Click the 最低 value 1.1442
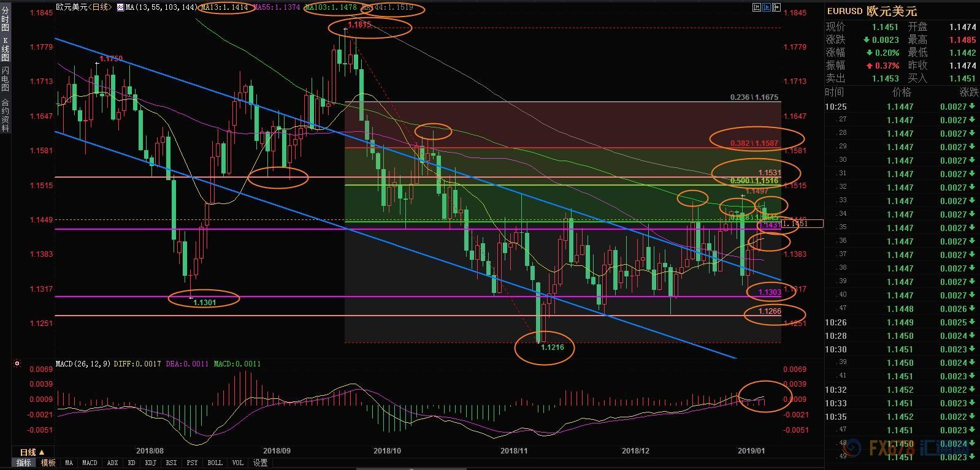Screen dimensions: 980x470 coord(963,53)
